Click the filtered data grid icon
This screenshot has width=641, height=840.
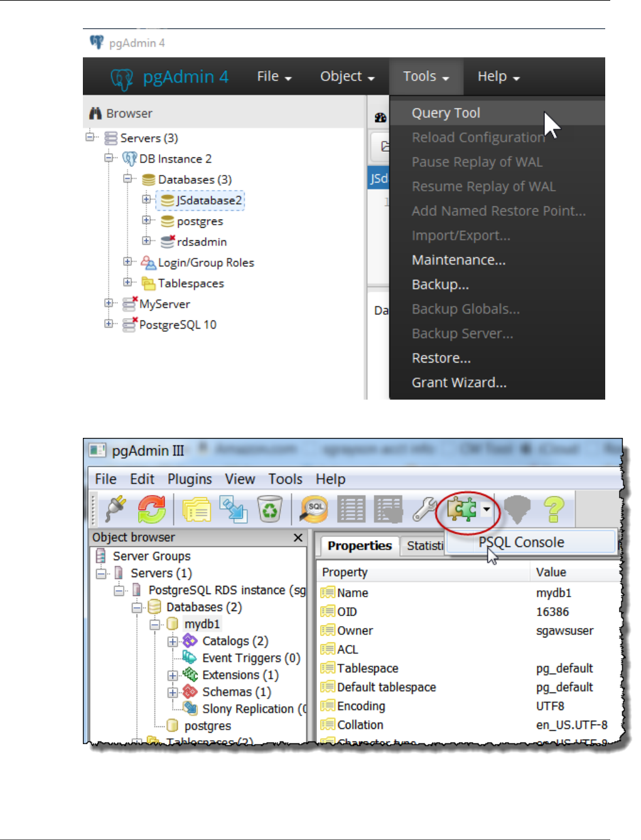388,509
